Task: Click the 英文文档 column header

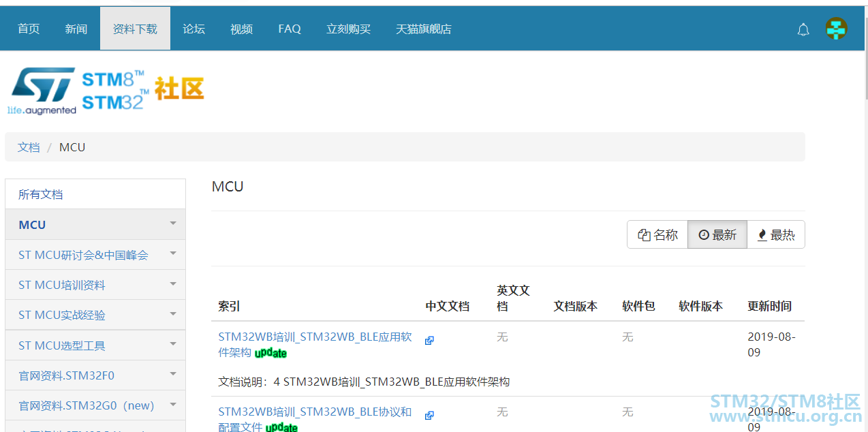Action: (x=513, y=298)
